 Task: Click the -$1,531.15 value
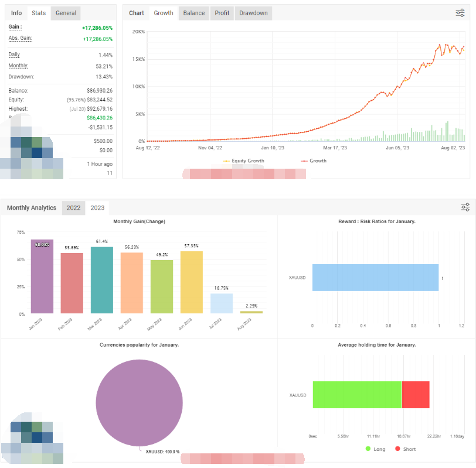click(100, 127)
